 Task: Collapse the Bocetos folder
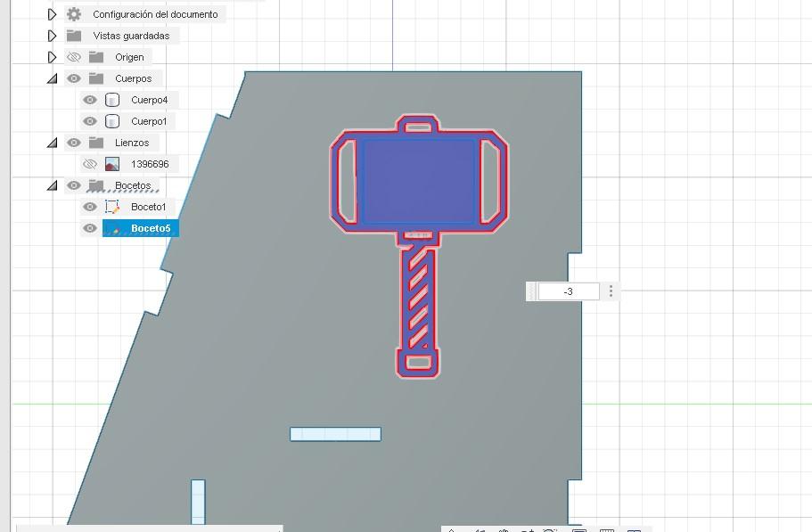(x=52, y=185)
